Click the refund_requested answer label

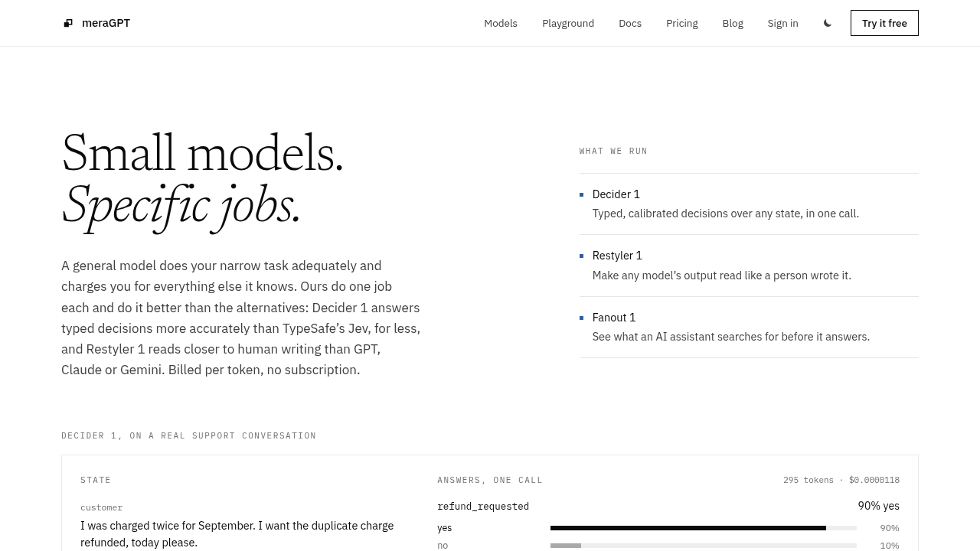(483, 507)
